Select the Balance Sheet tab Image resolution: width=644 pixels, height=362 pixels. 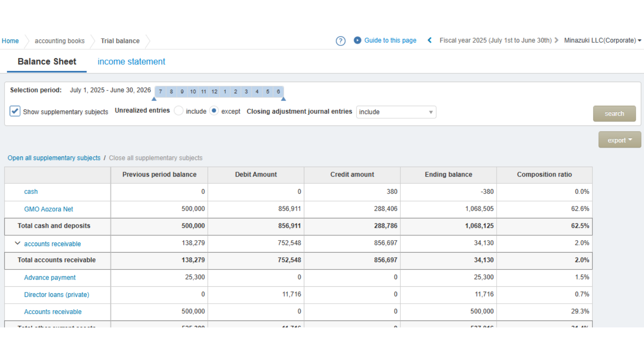point(47,62)
